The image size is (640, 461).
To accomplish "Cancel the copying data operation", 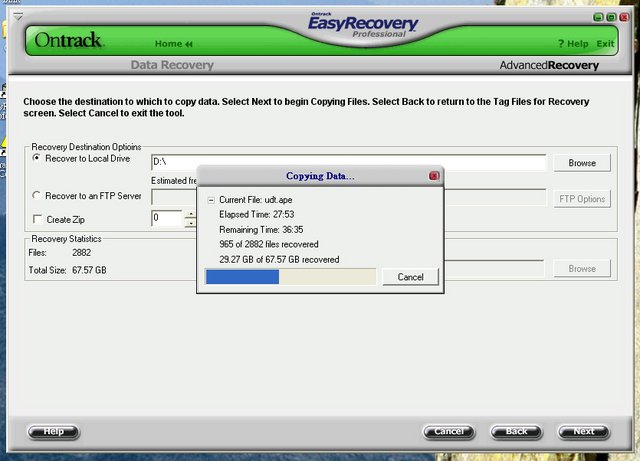I will (410, 277).
